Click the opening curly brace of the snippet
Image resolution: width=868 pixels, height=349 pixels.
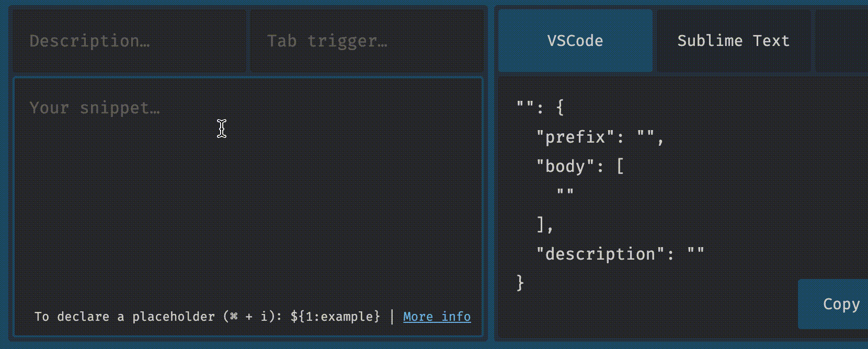pos(560,108)
